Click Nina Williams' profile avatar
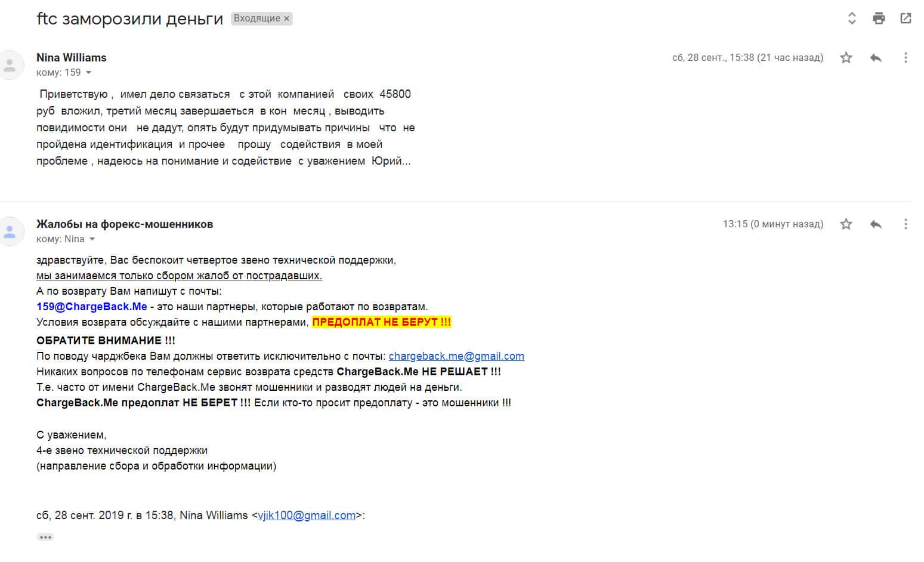 (11, 65)
